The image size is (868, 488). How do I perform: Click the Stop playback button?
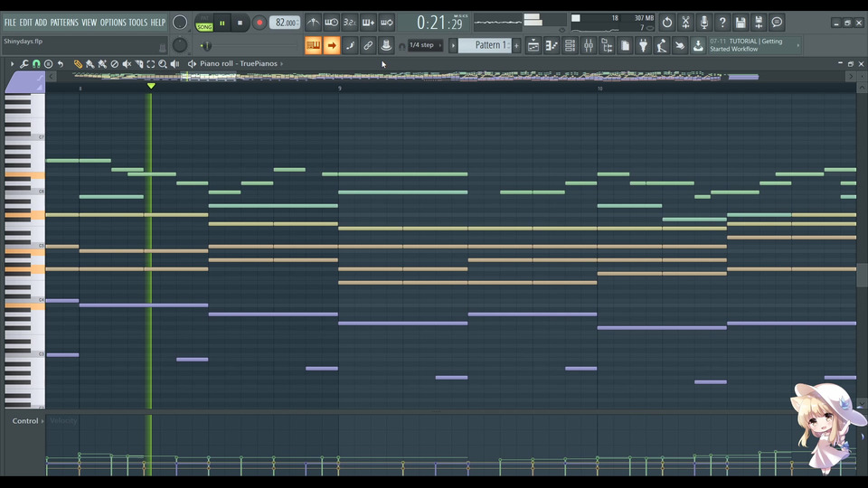[x=240, y=23]
